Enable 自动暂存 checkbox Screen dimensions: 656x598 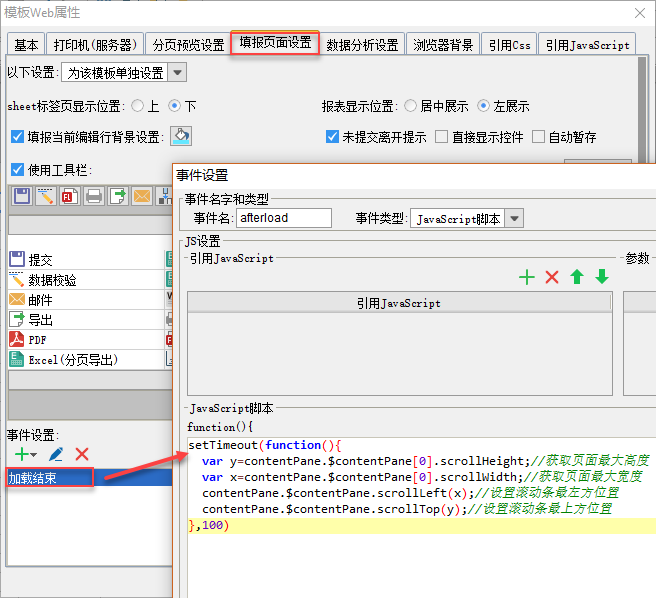[x=538, y=136]
